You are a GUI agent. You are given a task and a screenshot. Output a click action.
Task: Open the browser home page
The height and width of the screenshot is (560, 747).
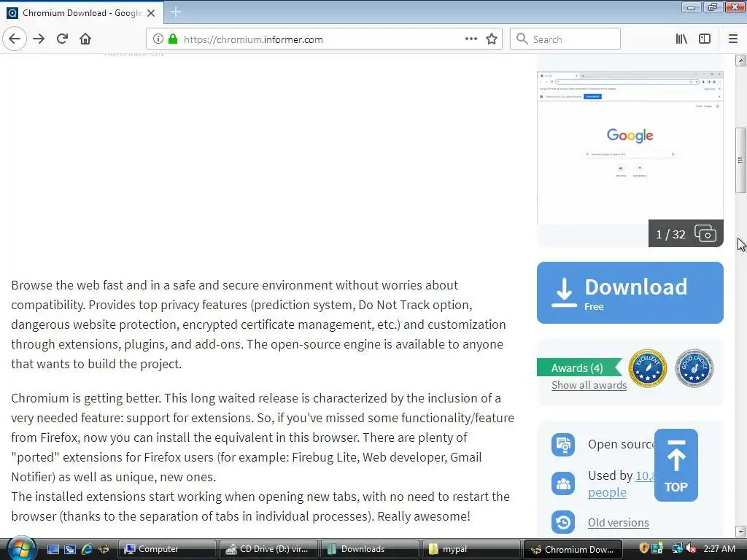point(85,39)
